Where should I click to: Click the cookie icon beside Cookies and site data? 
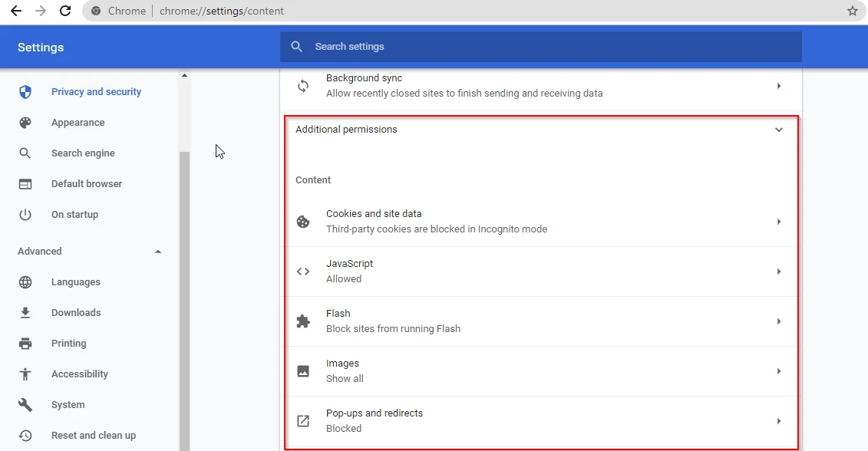(303, 222)
